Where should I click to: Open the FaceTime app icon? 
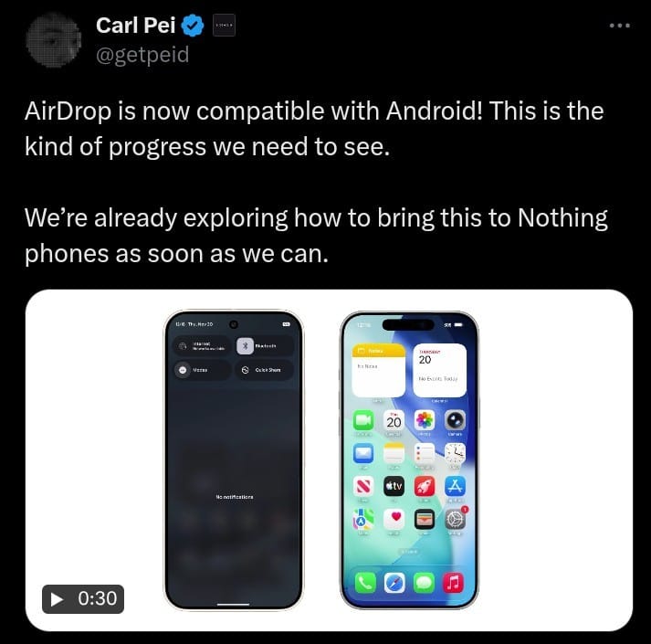363,420
